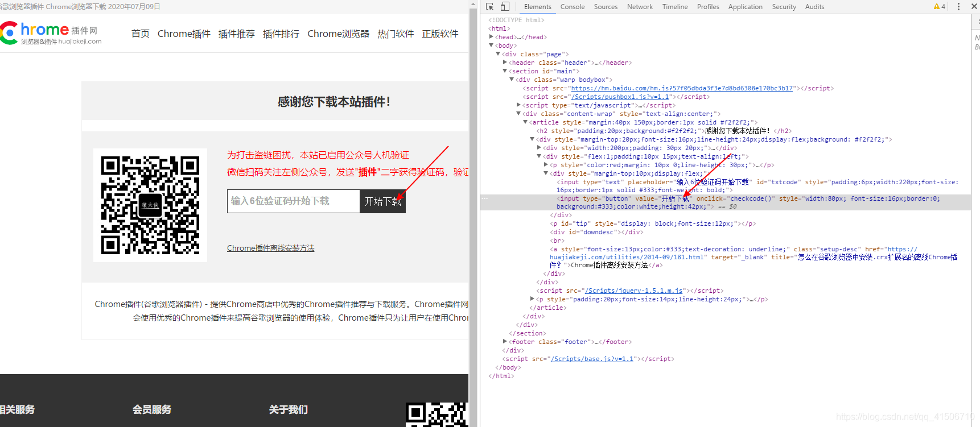The height and width of the screenshot is (427, 980).
Task: Open 插件排行 navigation item
Action: pos(281,34)
